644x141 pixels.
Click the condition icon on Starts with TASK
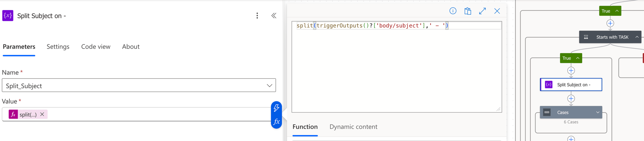click(x=586, y=37)
